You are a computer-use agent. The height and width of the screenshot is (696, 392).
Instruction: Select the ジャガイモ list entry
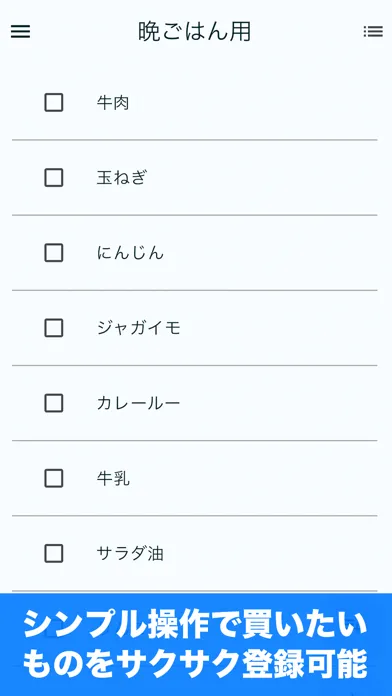(x=139, y=328)
